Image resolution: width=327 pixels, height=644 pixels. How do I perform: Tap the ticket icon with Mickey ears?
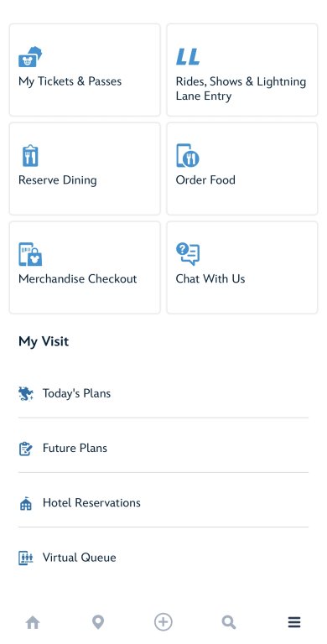(x=30, y=57)
